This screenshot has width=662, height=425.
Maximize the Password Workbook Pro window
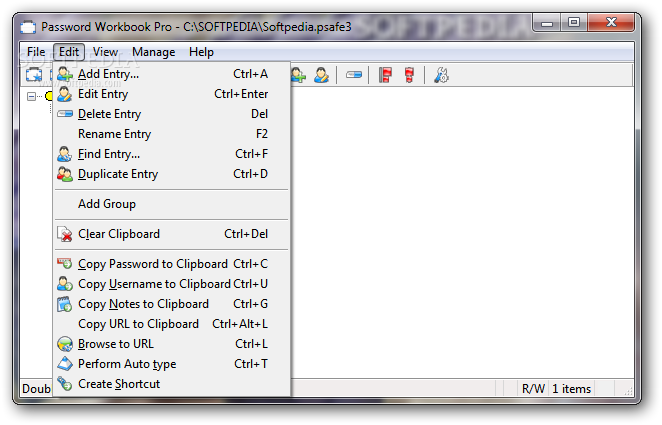[574, 23]
